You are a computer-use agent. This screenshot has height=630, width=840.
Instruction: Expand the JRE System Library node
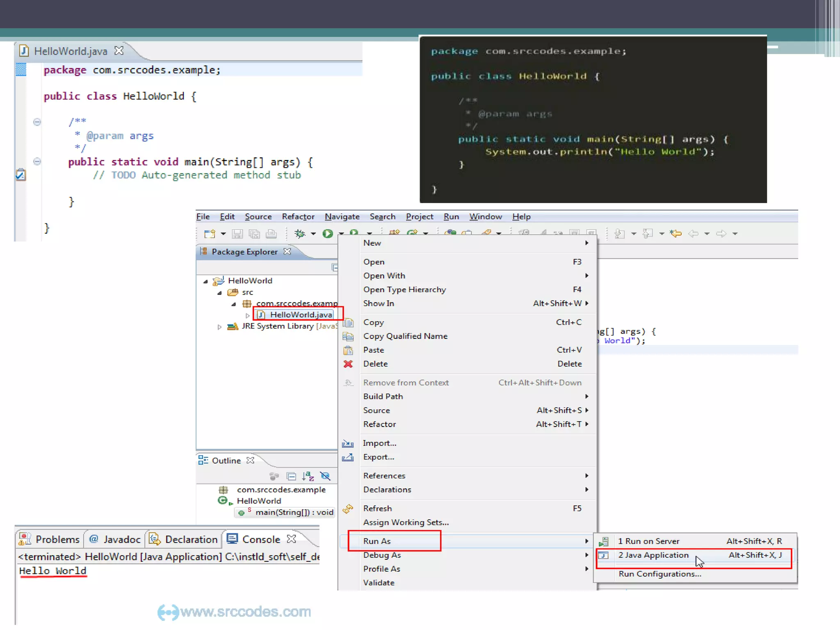tap(219, 327)
